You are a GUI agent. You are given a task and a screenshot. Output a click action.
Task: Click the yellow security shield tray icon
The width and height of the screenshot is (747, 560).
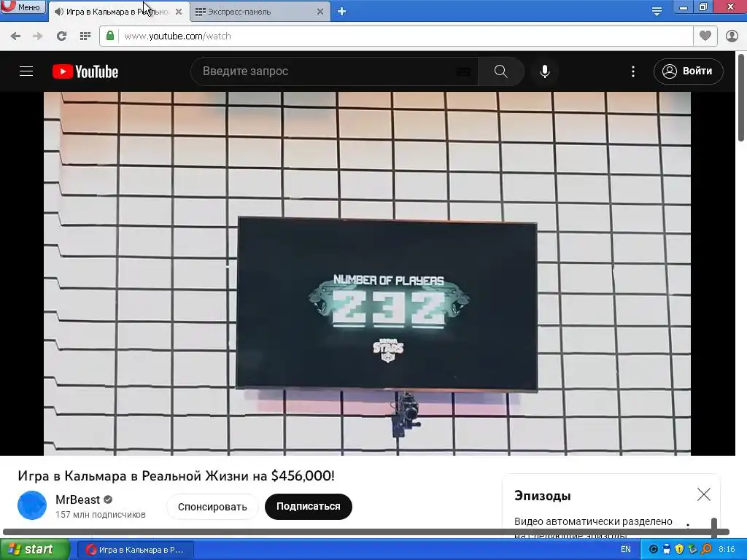point(679,550)
